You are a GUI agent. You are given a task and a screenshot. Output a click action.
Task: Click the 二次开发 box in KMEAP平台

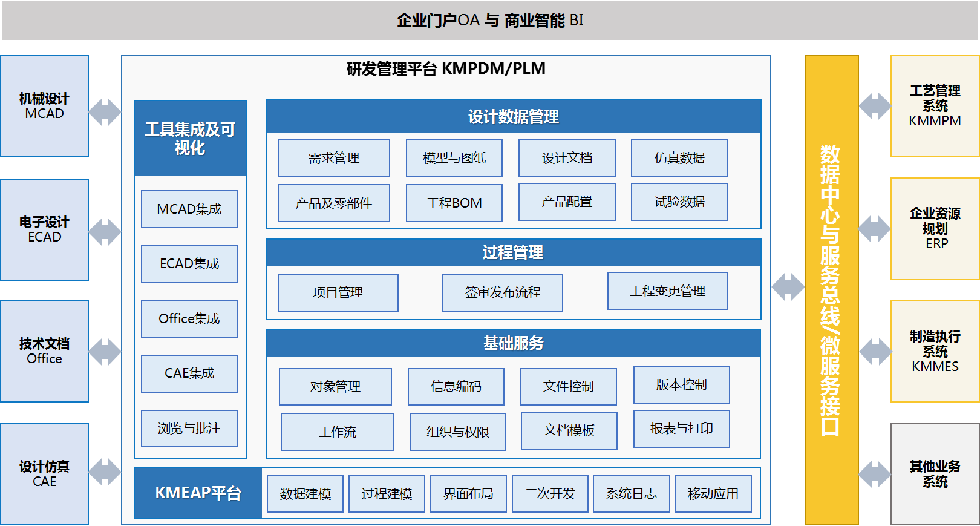click(550, 494)
